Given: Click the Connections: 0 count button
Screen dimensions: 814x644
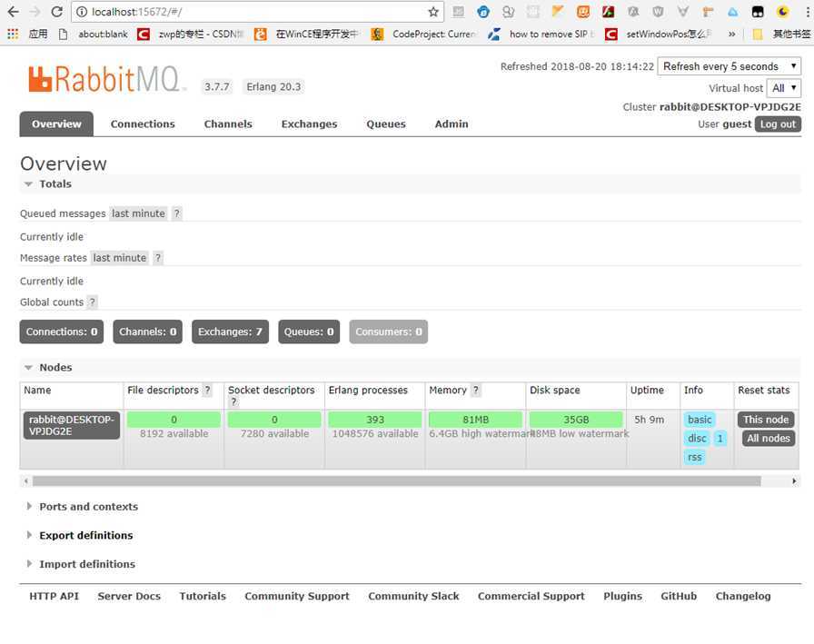Looking at the screenshot, I should pyautogui.click(x=62, y=332).
